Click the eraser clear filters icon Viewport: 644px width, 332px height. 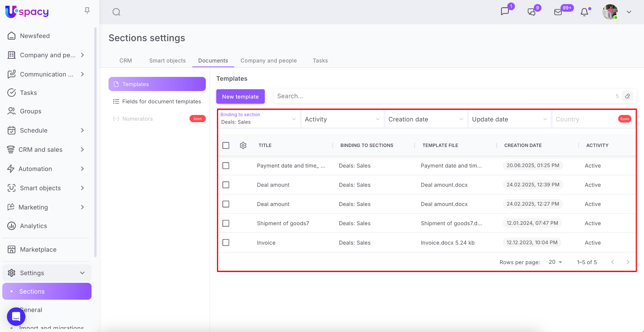coord(627,96)
